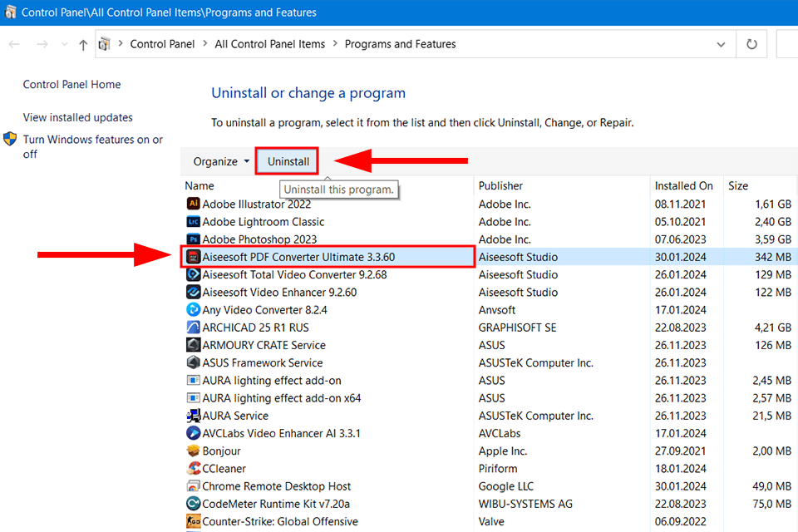The width and height of the screenshot is (798, 532).
Task: Refresh the Programs and Features list
Action: (x=751, y=44)
